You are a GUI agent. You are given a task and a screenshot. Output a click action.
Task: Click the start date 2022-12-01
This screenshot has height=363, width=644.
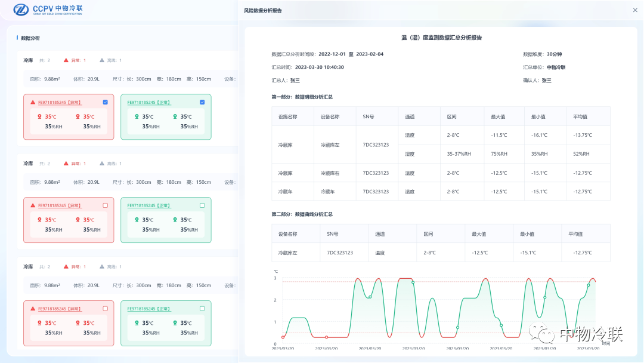332,54
